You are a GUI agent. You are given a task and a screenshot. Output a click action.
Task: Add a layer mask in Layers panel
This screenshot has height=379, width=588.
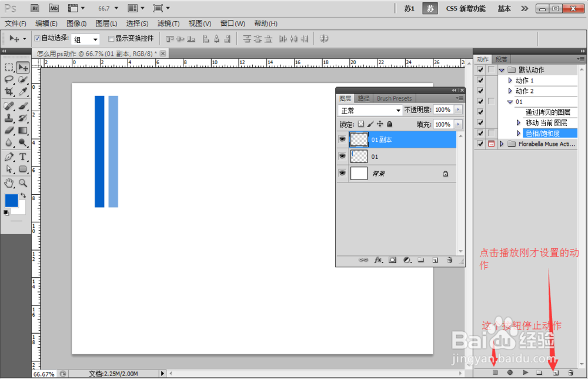(x=393, y=260)
